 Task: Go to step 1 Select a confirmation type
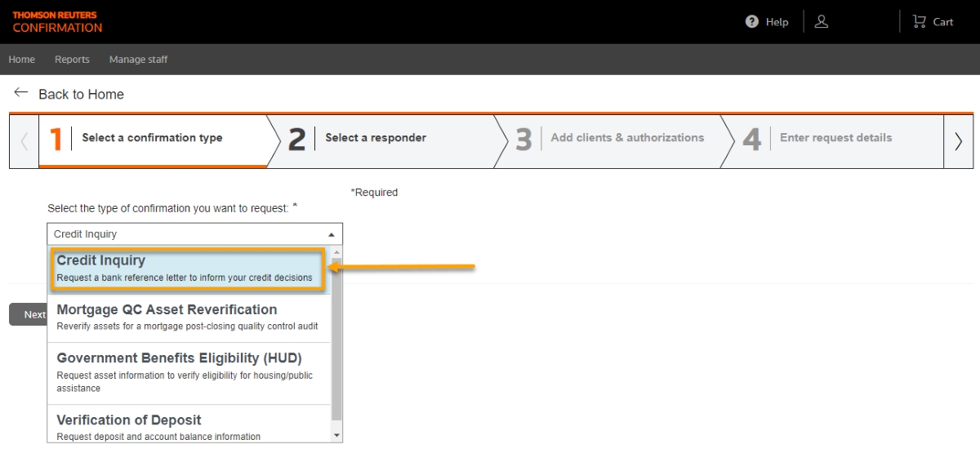click(x=152, y=138)
